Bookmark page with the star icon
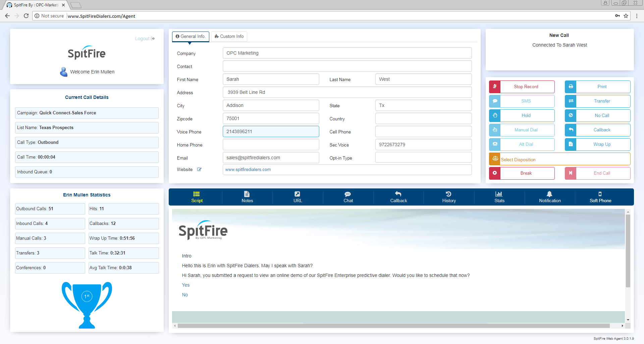This screenshot has height=344, width=644. coord(626,16)
